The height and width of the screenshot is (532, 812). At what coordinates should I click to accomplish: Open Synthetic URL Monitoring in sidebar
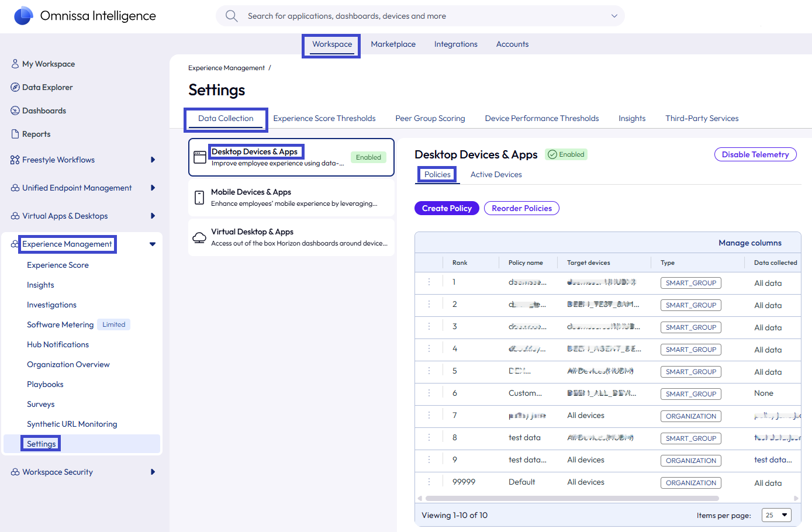[72, 424]
